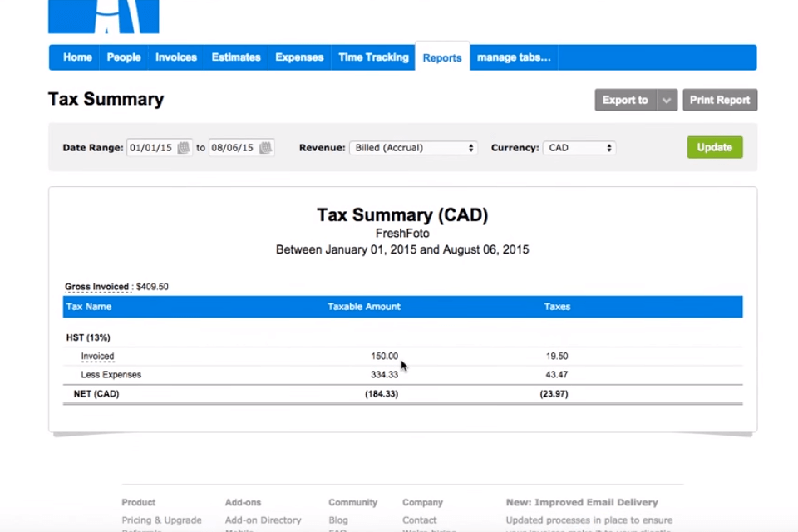Screen dimensions: 798x532
Task: Click the Export to button
Action: [625, 101]
